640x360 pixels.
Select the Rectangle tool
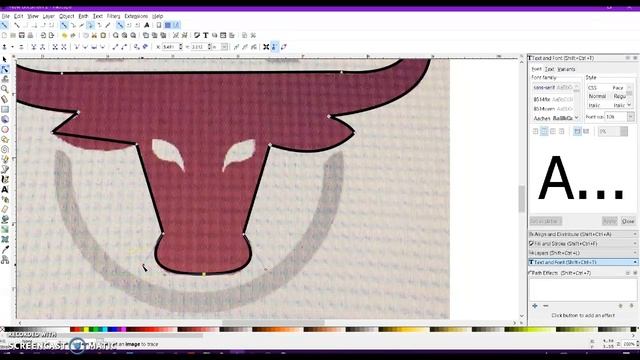5,109
